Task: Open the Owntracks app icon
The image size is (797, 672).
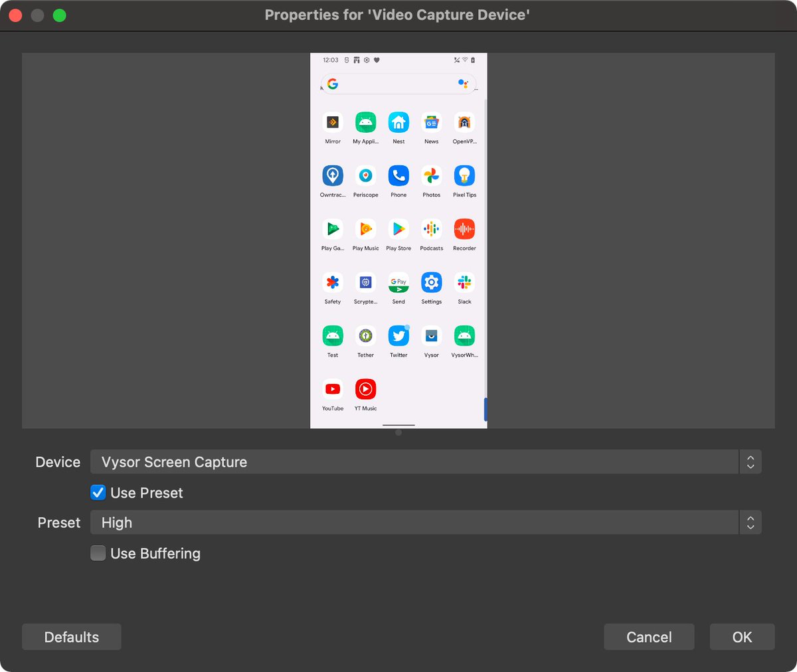Action: click(333, 175)
